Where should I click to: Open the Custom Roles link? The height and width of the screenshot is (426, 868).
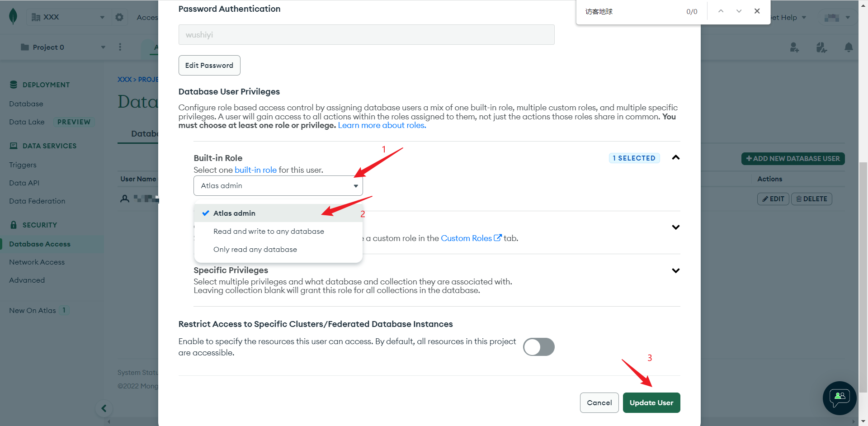point(467,238)
